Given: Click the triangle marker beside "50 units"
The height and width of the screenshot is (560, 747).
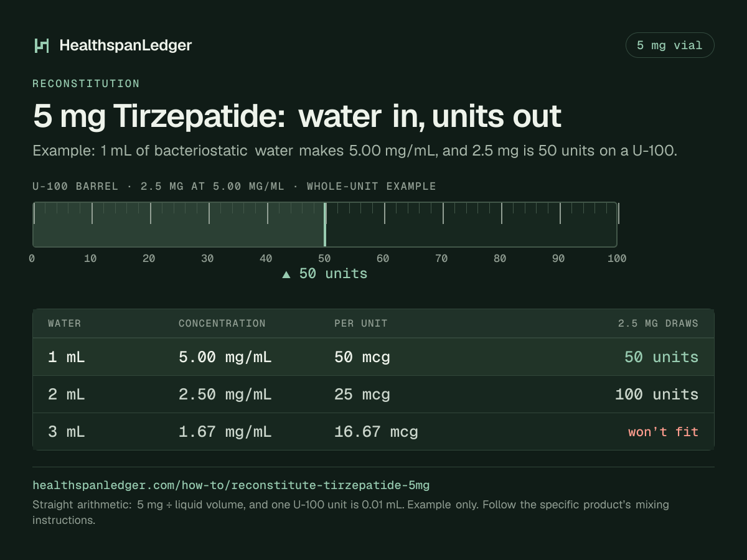Looking at the screenshot, I should 286,274.
